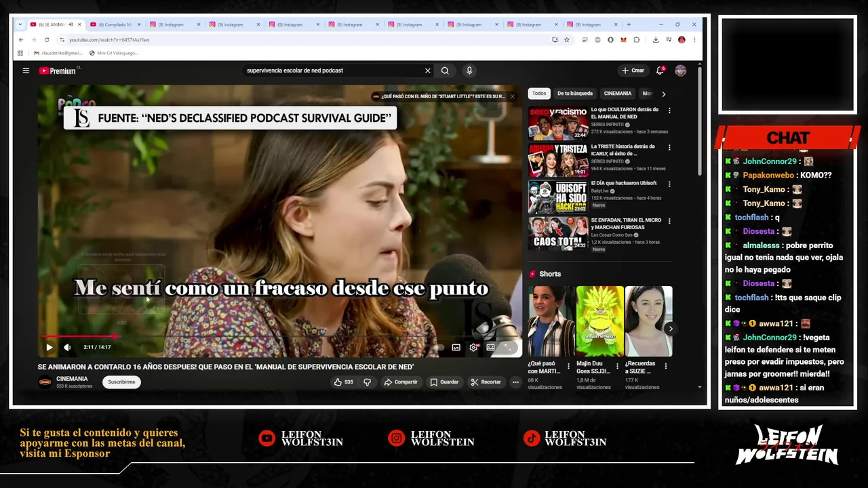
Task: Open the YouTube hamburger guide menu
Action: (26, 70)
